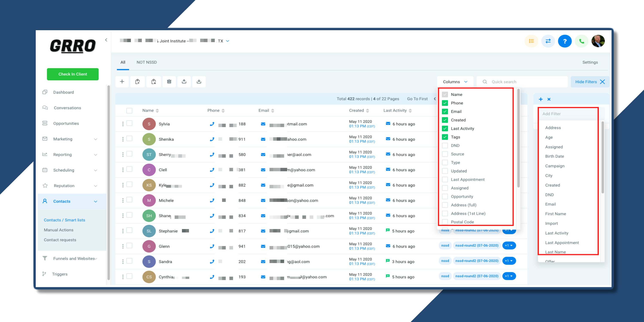This screenshot has height=322, width=644.
Task: Sort by the Name column arrows
Action: point(157,111)
